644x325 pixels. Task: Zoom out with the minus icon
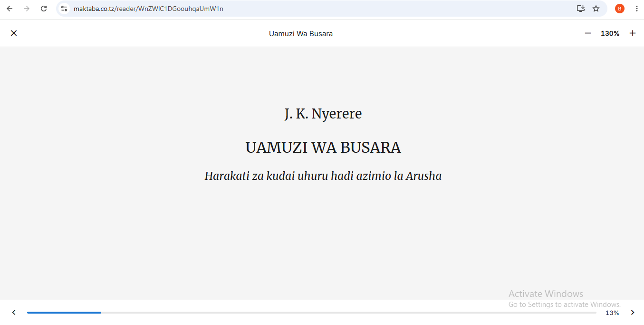coord(588,33)
